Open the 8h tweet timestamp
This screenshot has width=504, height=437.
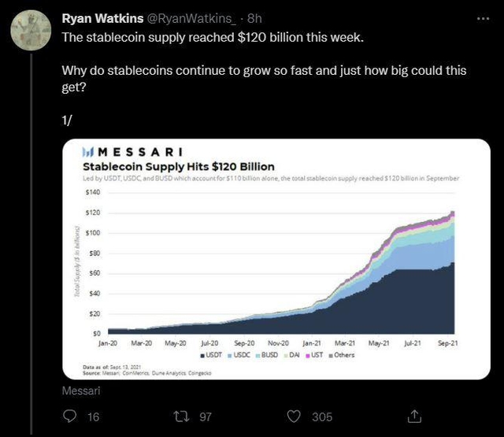pos(254,17)
